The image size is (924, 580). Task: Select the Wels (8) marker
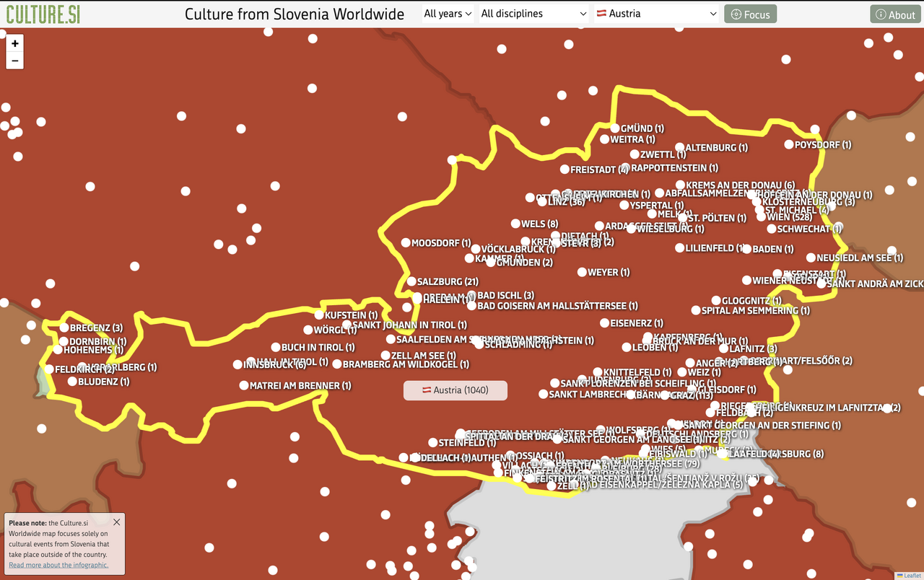pos(515,224)
